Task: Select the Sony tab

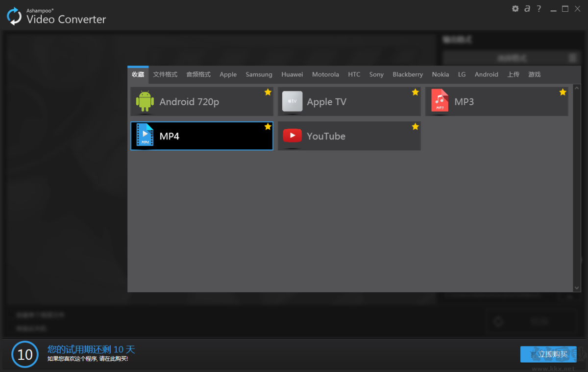Action: click(376, 74)
